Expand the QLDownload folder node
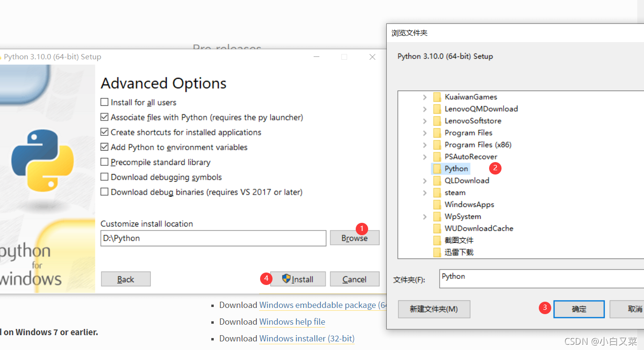The image size is (644, 350). coord(425,181)
